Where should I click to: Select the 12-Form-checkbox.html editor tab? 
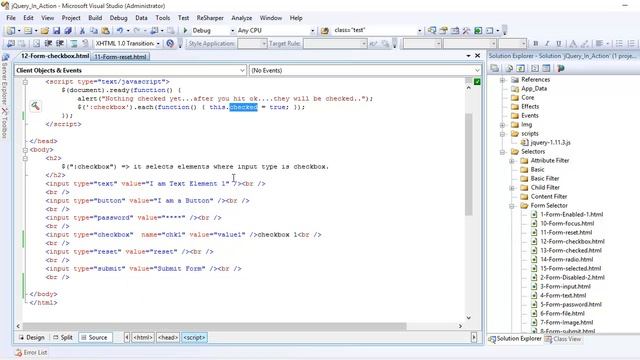point(55,56)
